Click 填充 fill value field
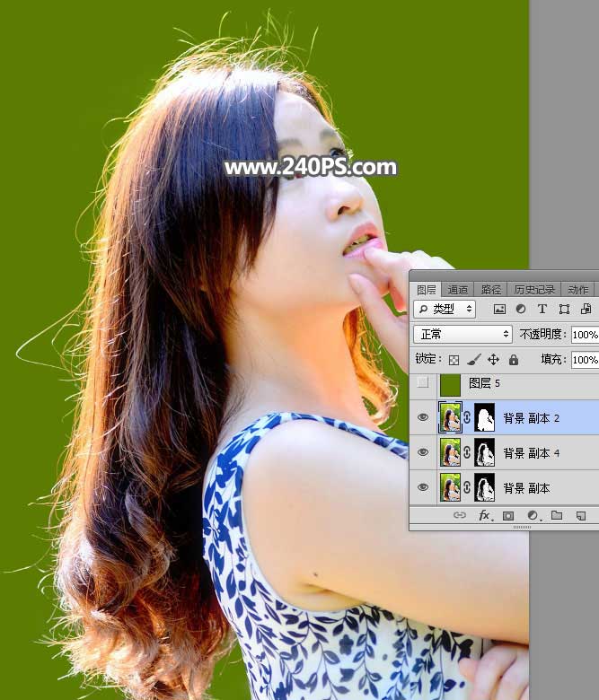 [x=586, y=359]
